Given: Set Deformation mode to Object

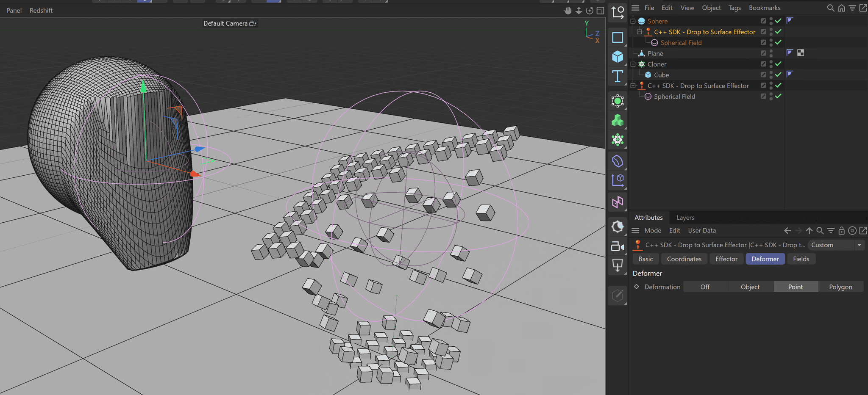Looking at the screenshot, I should [x=750, y=287].
